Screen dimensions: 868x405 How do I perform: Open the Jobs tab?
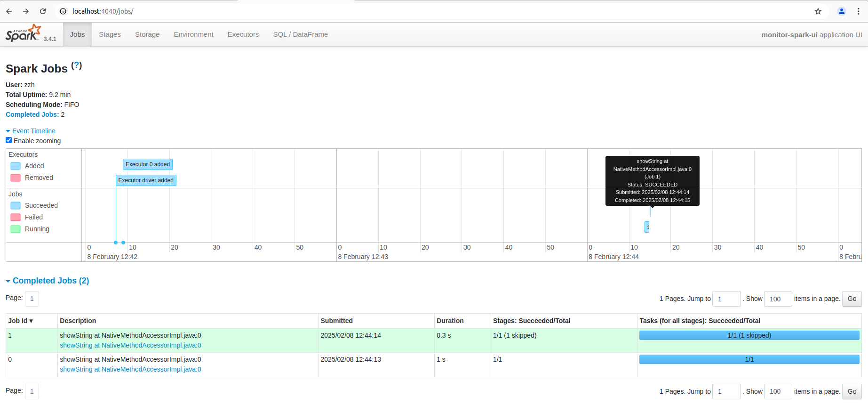77,34
